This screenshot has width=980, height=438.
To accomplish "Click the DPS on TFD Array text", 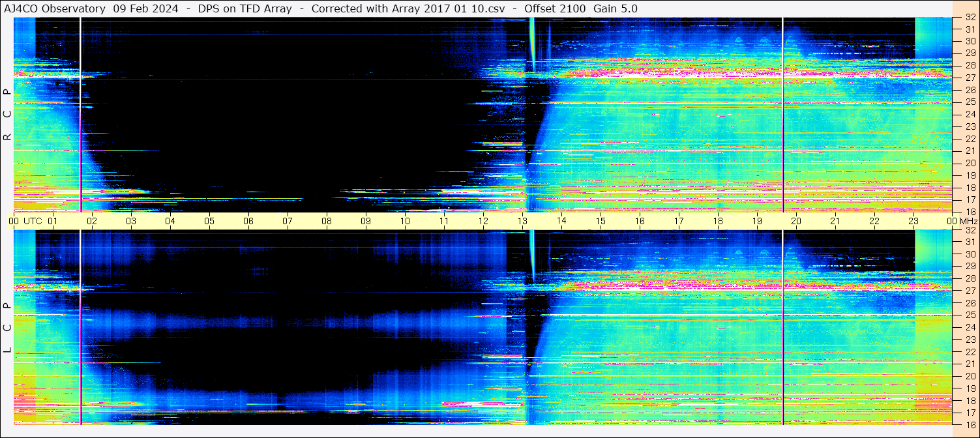I will click(245, 8).
